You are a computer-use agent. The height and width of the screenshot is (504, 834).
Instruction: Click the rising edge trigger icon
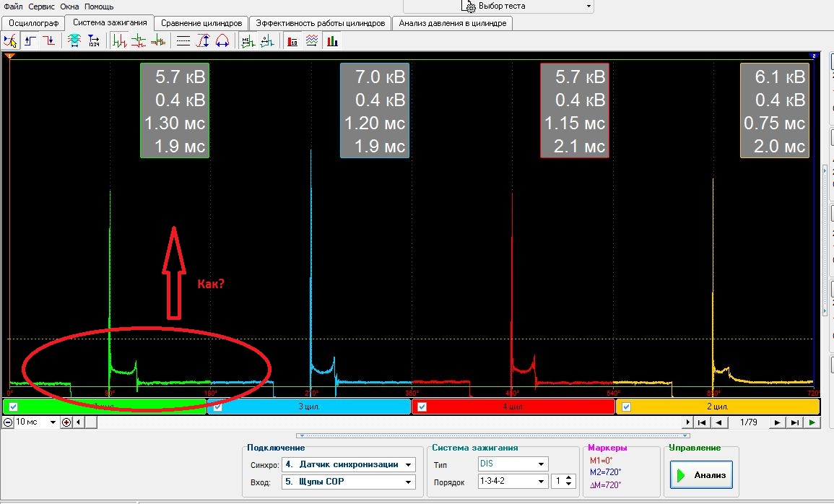tap(30, 41)
